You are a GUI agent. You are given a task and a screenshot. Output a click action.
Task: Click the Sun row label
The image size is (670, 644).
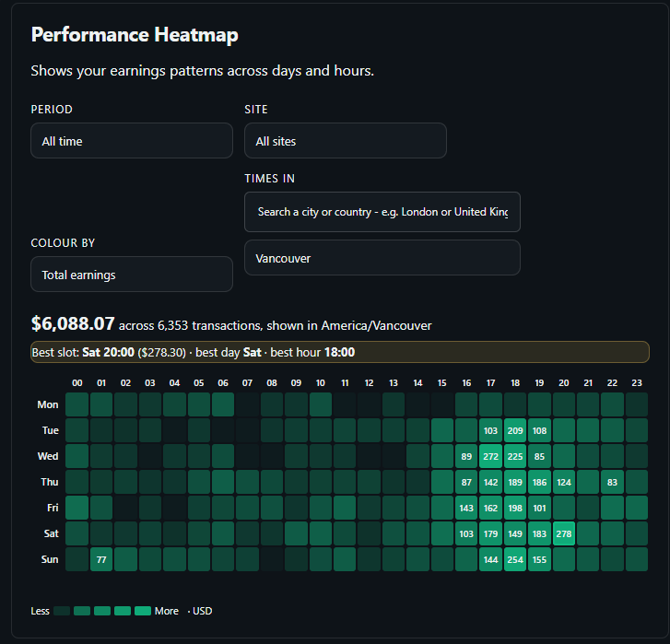pyautogui.click(x=50, y=559)
